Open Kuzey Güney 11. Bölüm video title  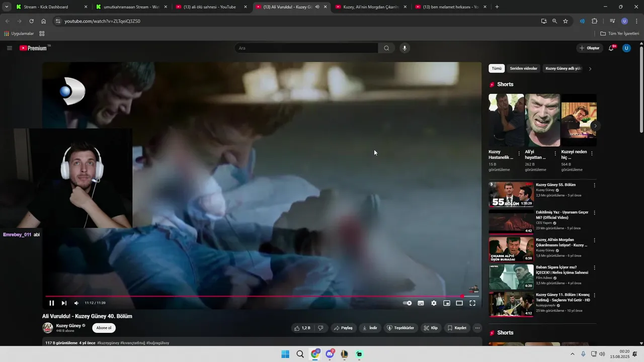click(563, 297)
